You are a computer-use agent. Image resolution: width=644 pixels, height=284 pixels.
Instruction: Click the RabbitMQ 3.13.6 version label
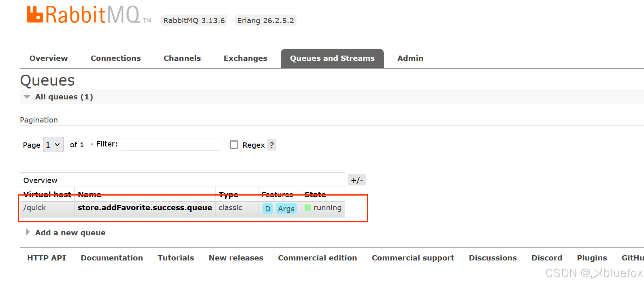tap(194, 20)
